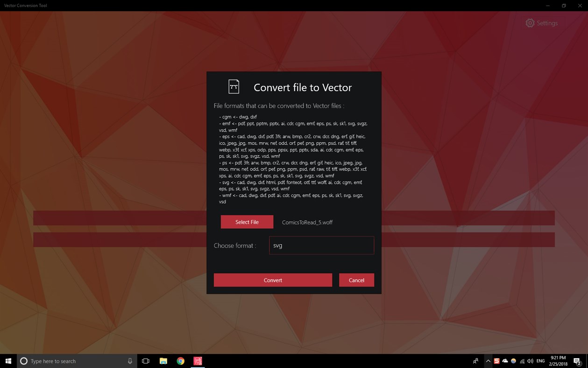
Task: Click the Convert button
Action: coord(273,280)
